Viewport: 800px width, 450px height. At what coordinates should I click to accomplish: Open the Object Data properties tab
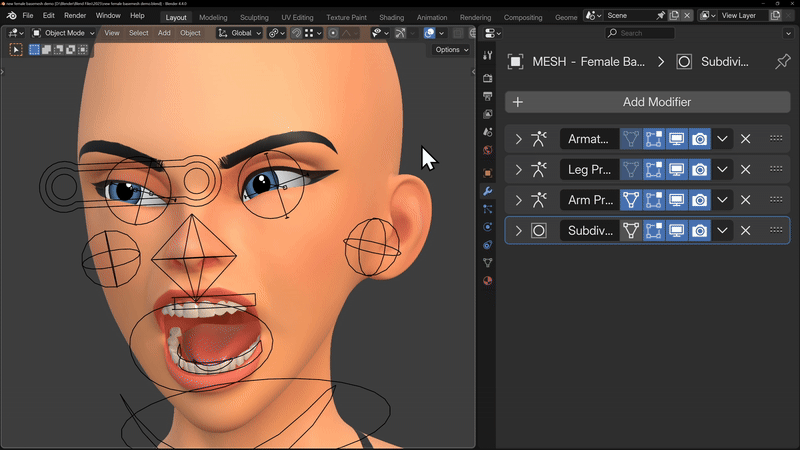click(x=488, y=263)
